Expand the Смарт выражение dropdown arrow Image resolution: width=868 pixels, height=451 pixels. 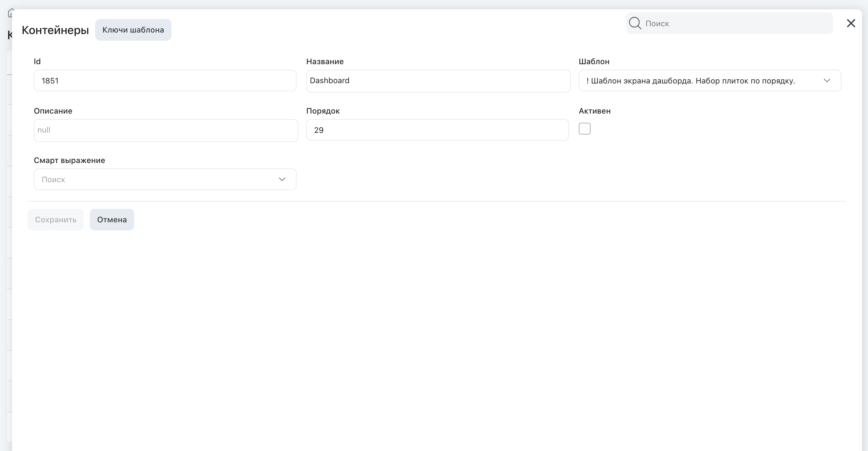click(282, 179)
